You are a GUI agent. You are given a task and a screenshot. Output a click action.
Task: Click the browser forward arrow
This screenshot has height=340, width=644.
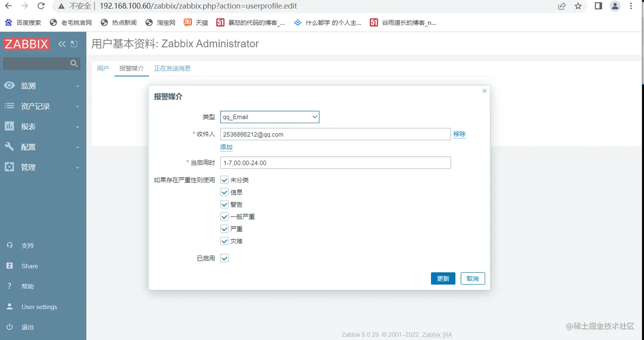pos(25,6)
